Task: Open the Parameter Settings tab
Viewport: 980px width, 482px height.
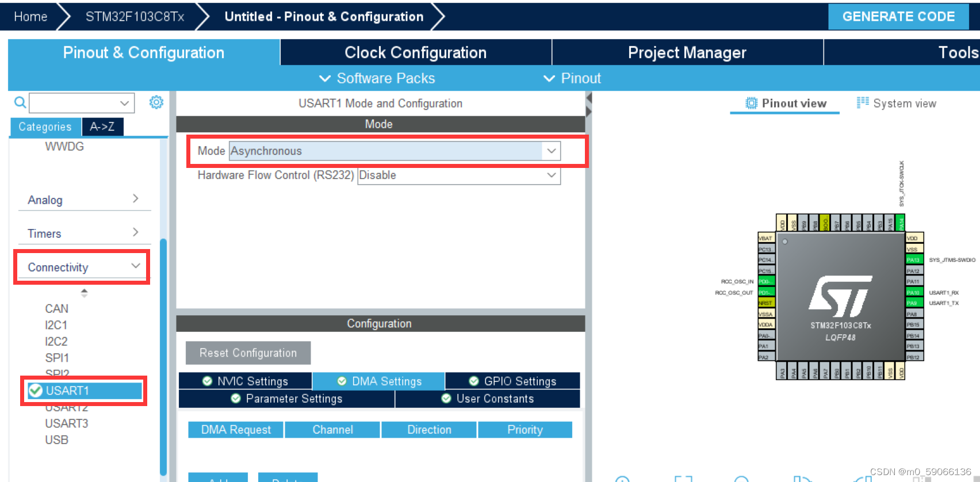Action: 286,399
